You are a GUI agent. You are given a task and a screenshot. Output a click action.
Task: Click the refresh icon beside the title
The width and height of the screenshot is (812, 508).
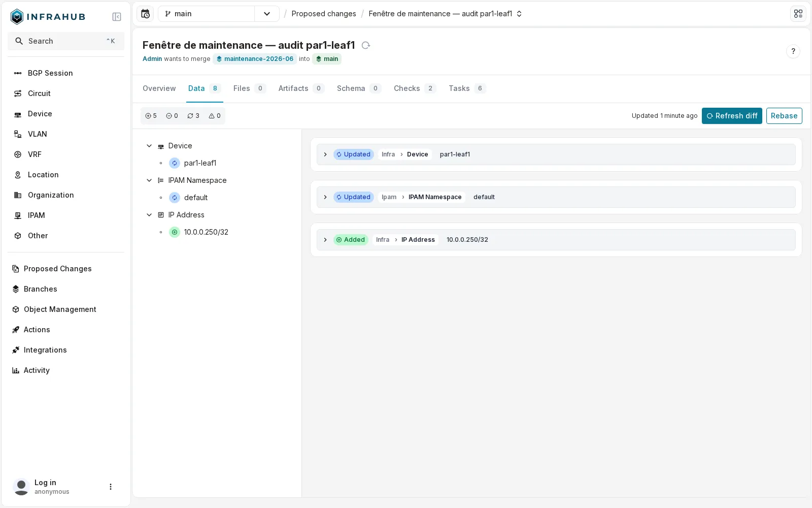coord(365,45)
